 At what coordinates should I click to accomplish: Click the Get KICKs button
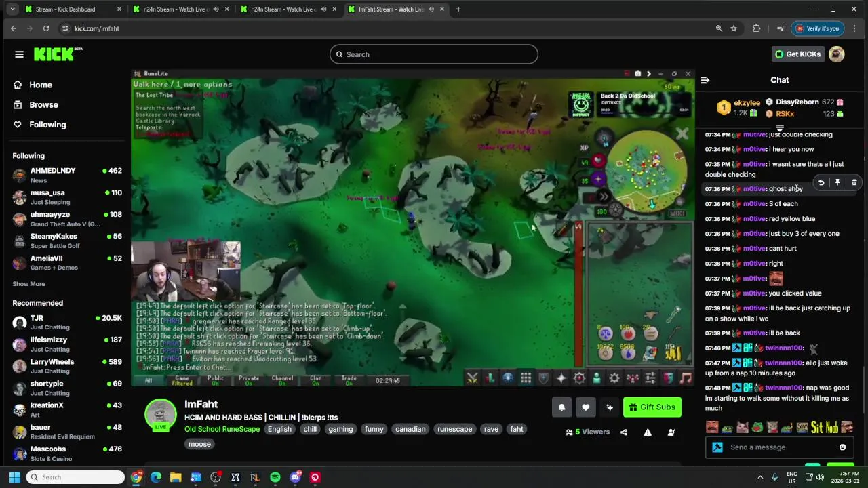(797, 54)
